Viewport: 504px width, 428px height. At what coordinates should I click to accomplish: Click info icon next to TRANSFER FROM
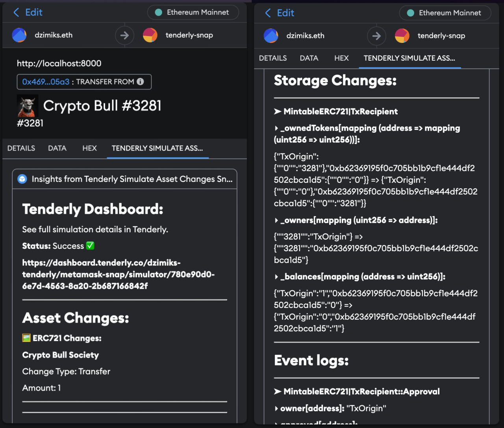140,82
